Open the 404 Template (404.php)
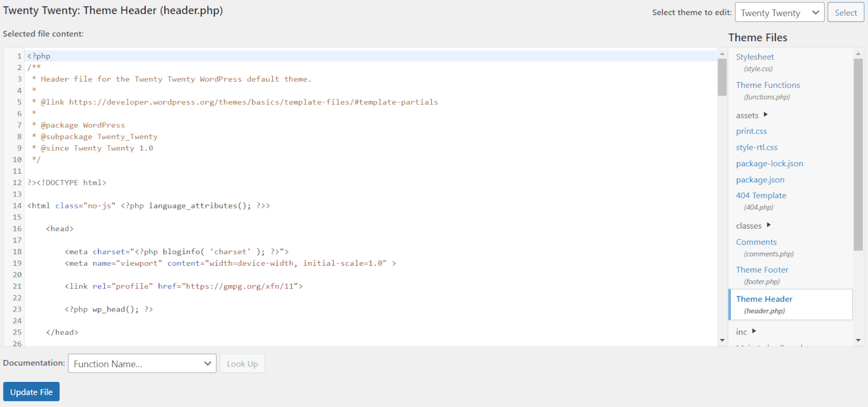This screenshot has height=407, width=868. [761, 195]
